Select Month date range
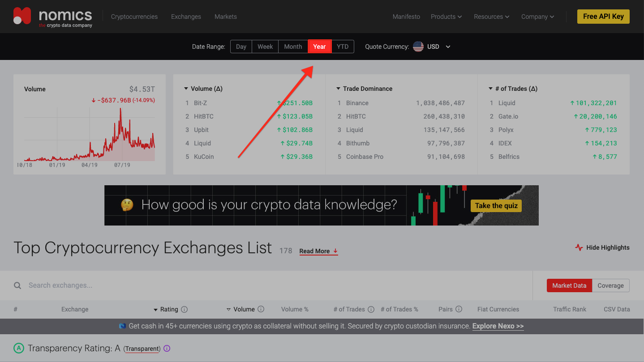644x362 pixels. pos(293,47)
